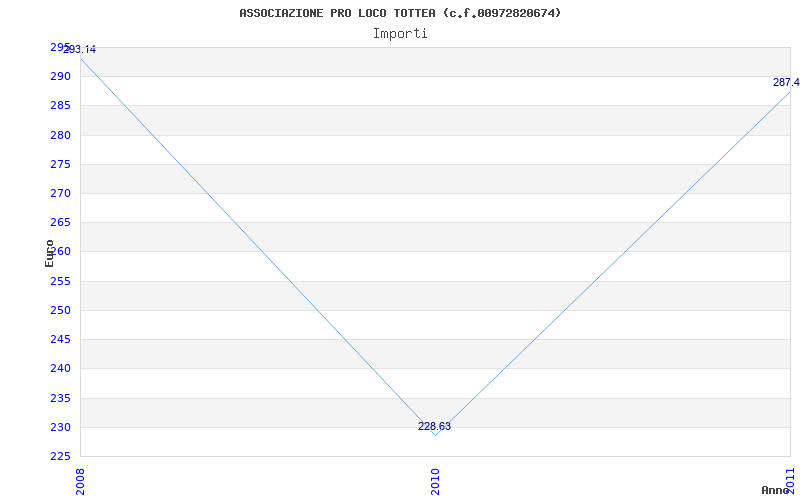This screenshot has width=800, height=500.
Task: Click the 'Euro' y-axis title
Action: [x=49, y=253]
